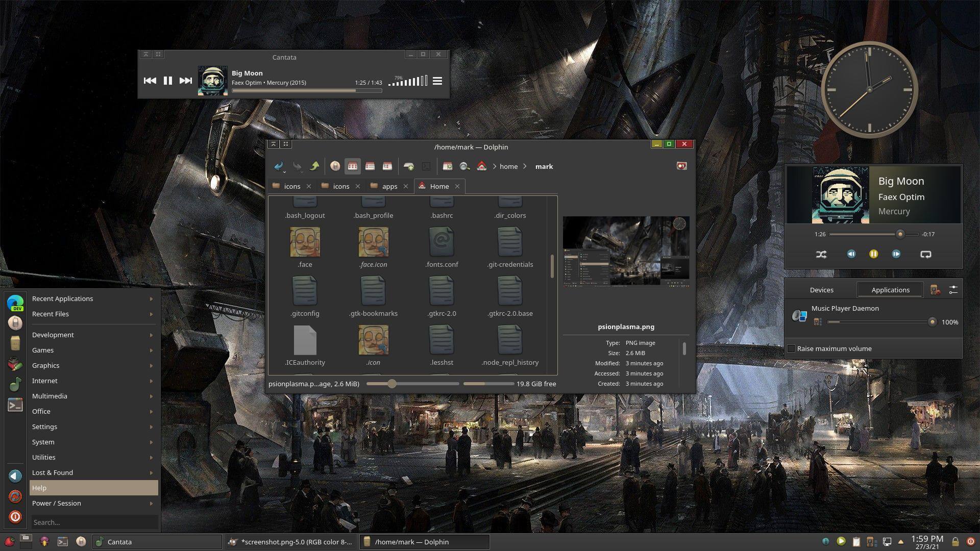Select the .git-credentials file

(510, 247)
